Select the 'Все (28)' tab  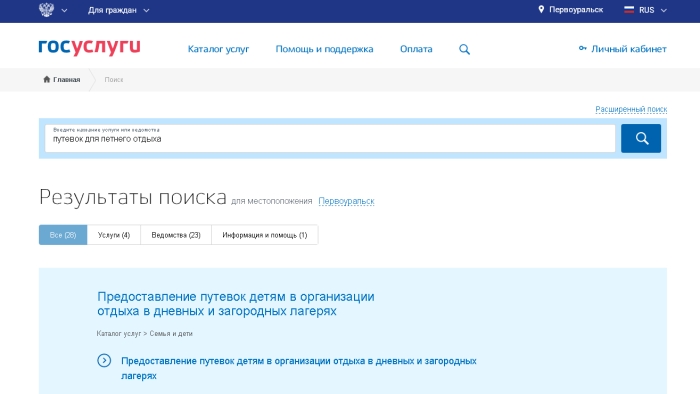63,235
